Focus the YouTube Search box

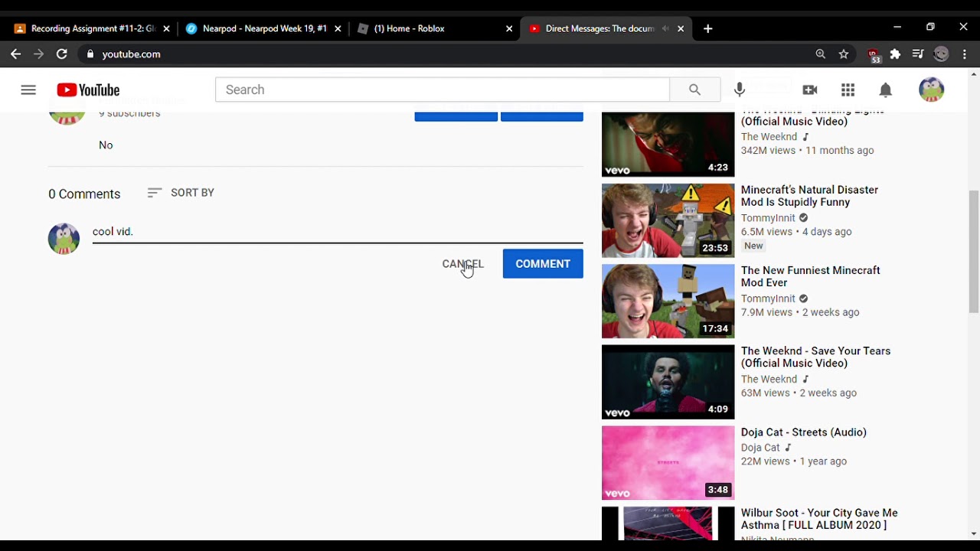click(x=443, y=90)
